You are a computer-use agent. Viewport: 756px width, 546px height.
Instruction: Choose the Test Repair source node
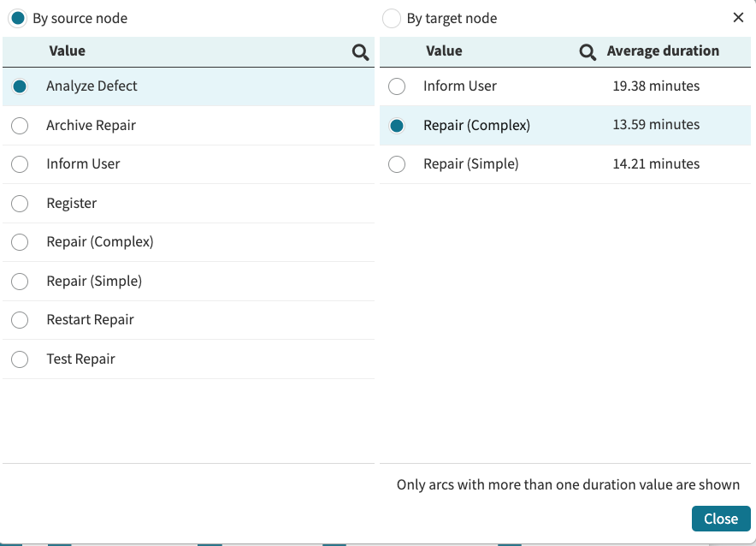click(20, 359)
